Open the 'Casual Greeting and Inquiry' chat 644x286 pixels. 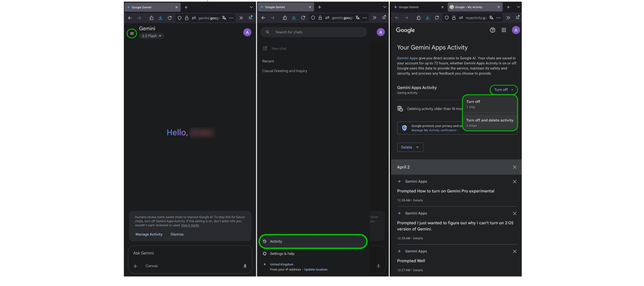(x=285, y=71)
